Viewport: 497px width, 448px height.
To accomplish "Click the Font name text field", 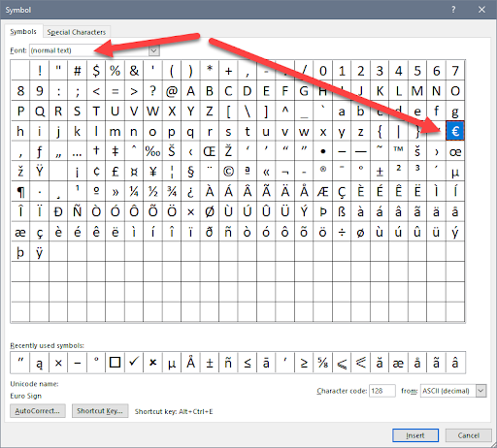I will (89, 50).
